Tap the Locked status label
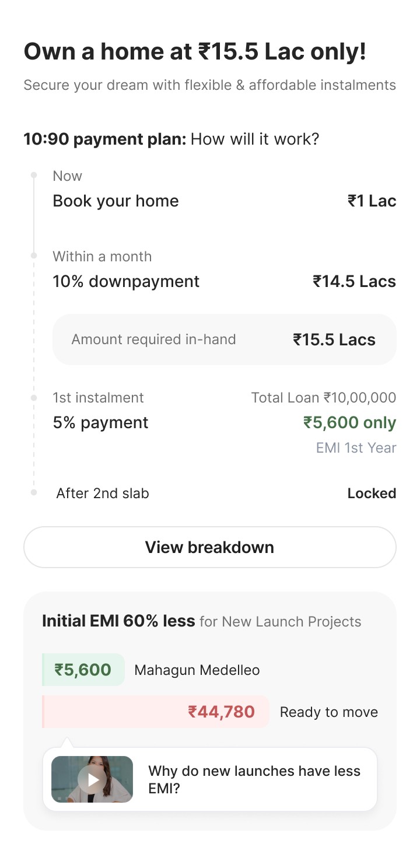The width and height of the screenshot is (420, 868). tap(372, 494)
